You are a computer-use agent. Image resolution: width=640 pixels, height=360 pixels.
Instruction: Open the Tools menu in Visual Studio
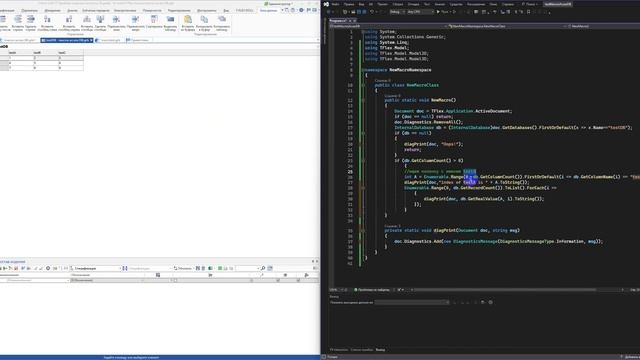click(x=456, y=4)
